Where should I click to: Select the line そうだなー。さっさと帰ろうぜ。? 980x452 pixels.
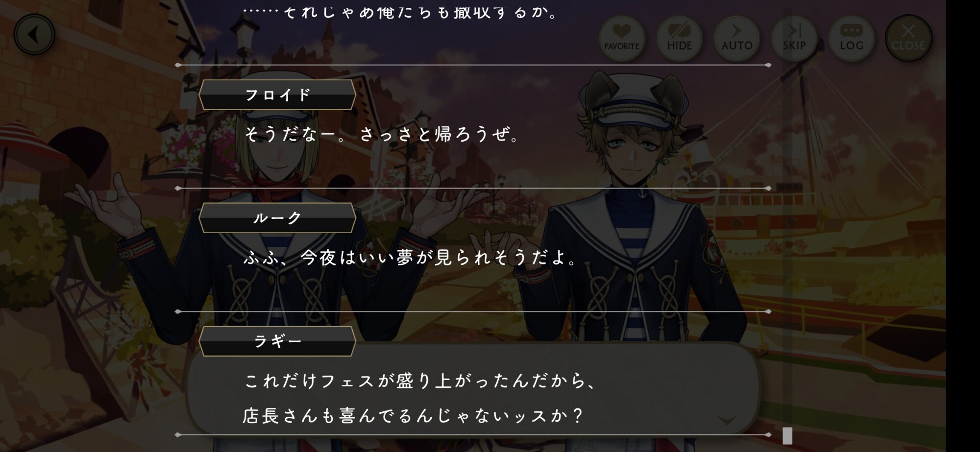pyautogui.click(x=382, y=134)
